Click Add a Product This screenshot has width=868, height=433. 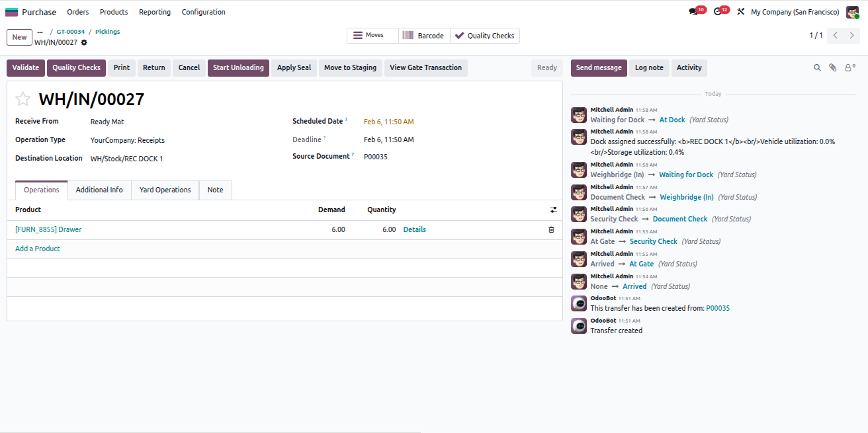[x=38, y=249]
